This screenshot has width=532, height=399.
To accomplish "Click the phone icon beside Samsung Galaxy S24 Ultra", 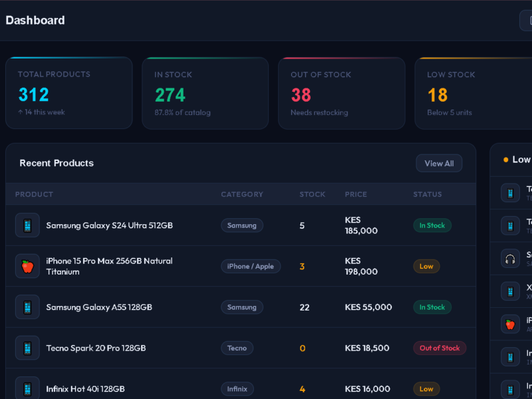I will pyautogui.click(x=27, y=225).
